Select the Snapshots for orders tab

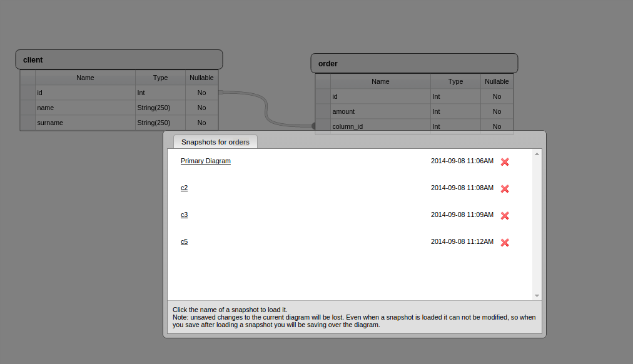pyautogui.click(x=215, y=142)
